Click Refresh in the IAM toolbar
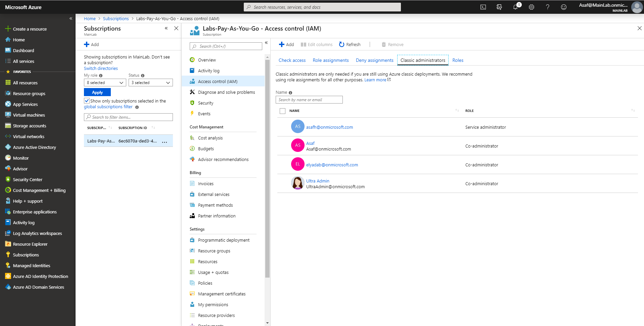Image resolution: width=644 pixels, height=326 pixels. pos(350,44)
